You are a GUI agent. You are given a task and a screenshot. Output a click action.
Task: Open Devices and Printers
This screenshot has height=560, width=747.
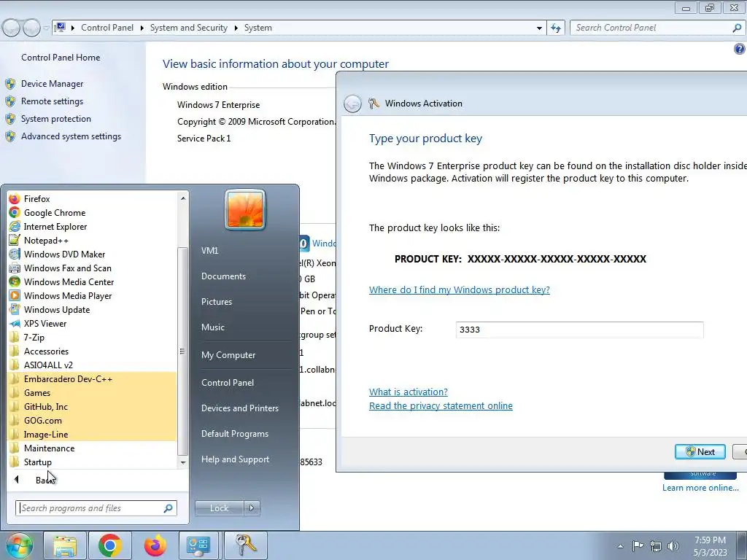click(x=239, y=408)
